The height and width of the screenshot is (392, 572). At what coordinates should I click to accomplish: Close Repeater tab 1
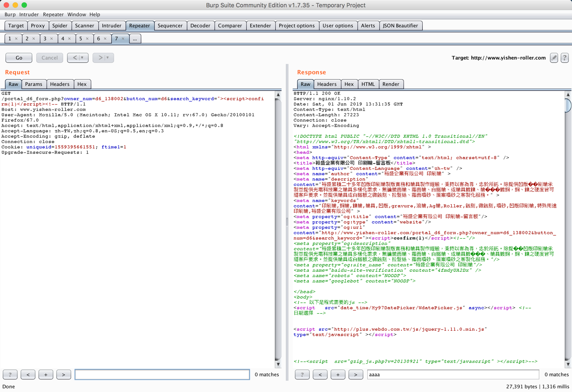tap(17, 39)
